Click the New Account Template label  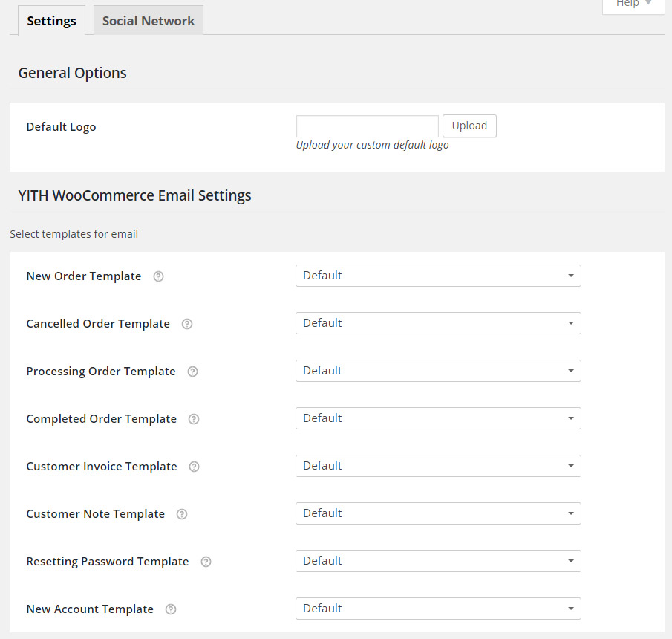point(90,609)
